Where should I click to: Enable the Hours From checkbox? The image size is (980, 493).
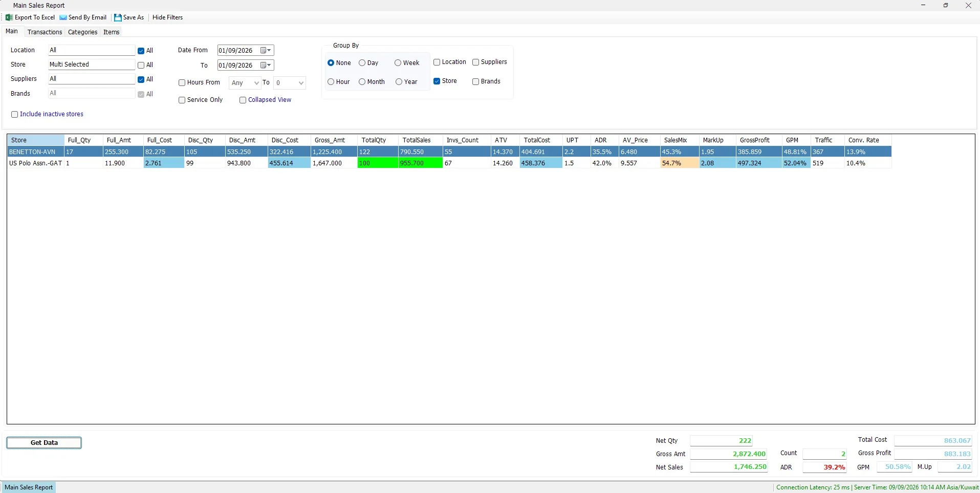pyautogui.click(x=182, y=82)
